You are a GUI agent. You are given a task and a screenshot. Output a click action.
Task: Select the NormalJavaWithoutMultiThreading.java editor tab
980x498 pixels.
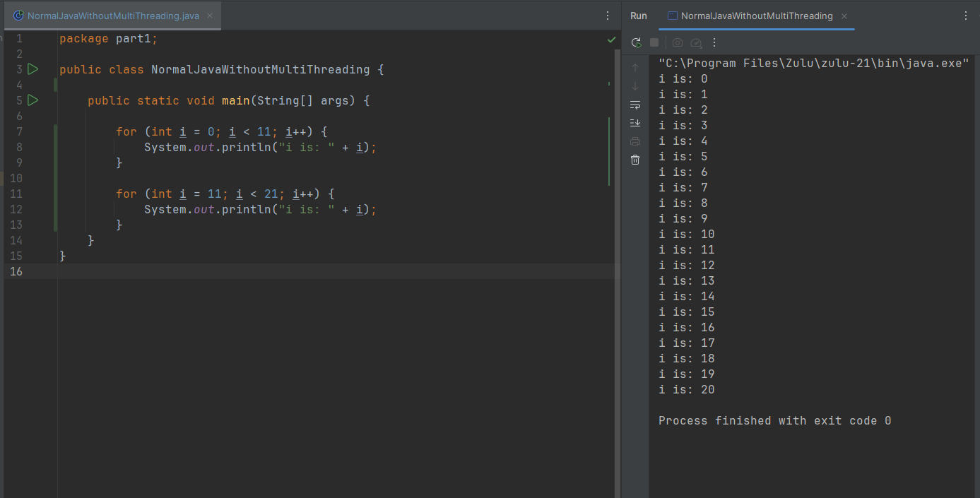tap(113, 16)
